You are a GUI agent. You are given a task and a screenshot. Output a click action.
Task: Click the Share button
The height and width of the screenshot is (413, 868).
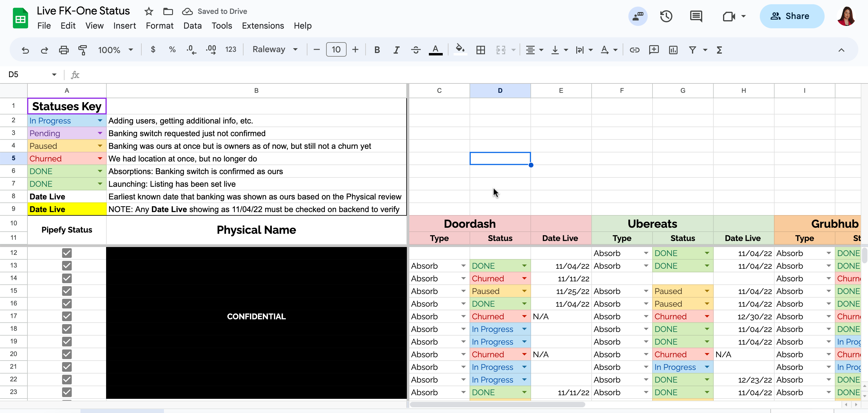pyautogui.click(x=791, y=16)
